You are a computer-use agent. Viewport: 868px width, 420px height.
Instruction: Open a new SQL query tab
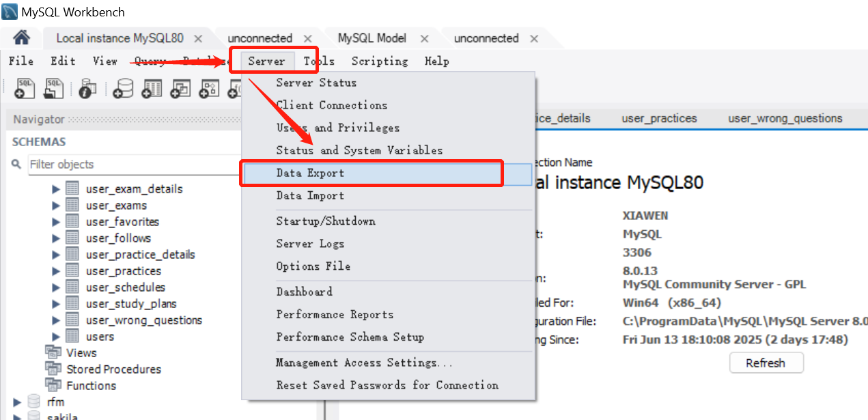click(x=26, y=89)
